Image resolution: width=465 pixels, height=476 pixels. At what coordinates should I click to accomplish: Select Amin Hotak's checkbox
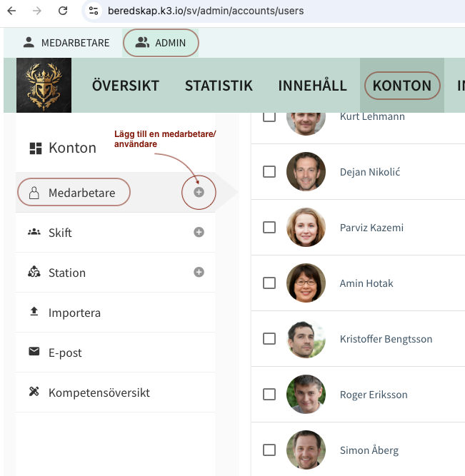pos(269,283)
